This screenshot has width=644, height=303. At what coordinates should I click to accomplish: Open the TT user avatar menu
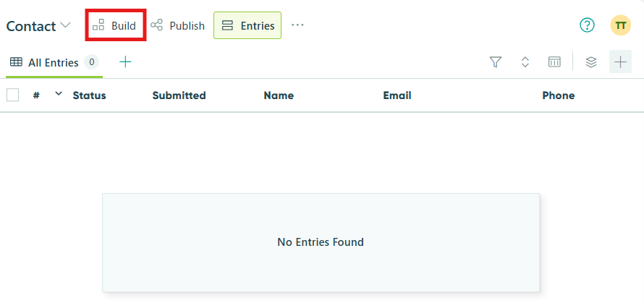coord(620,25)
